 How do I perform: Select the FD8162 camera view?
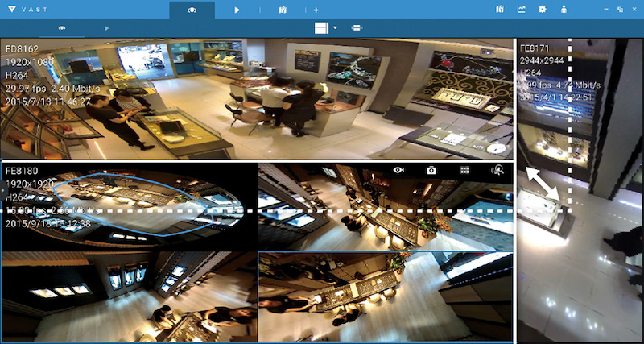[256, 97]
